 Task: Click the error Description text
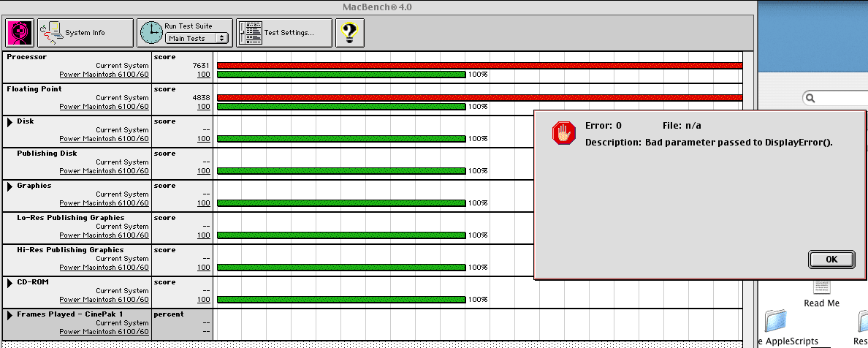tap(709, 143)
